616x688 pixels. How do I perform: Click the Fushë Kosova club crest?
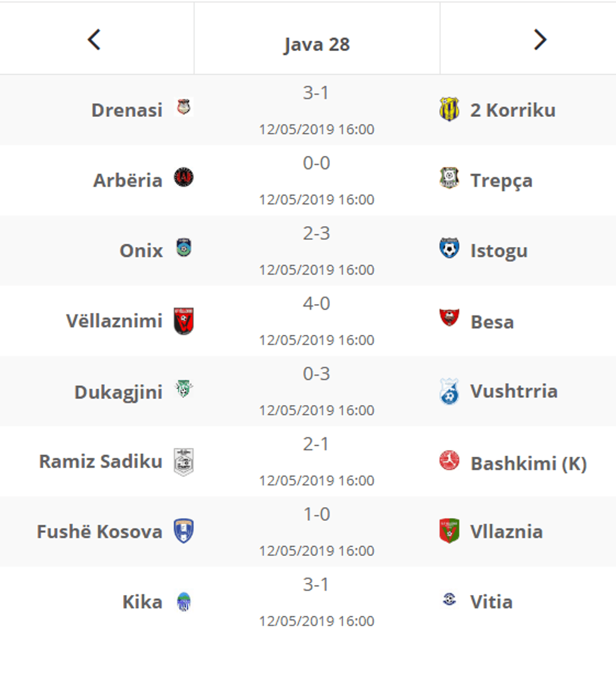coord(184,532)
